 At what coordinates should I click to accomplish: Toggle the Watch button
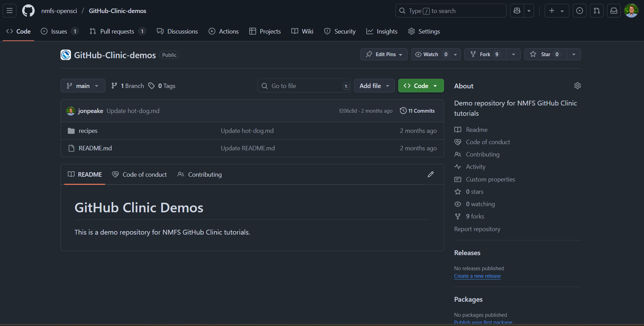point(431,54)
